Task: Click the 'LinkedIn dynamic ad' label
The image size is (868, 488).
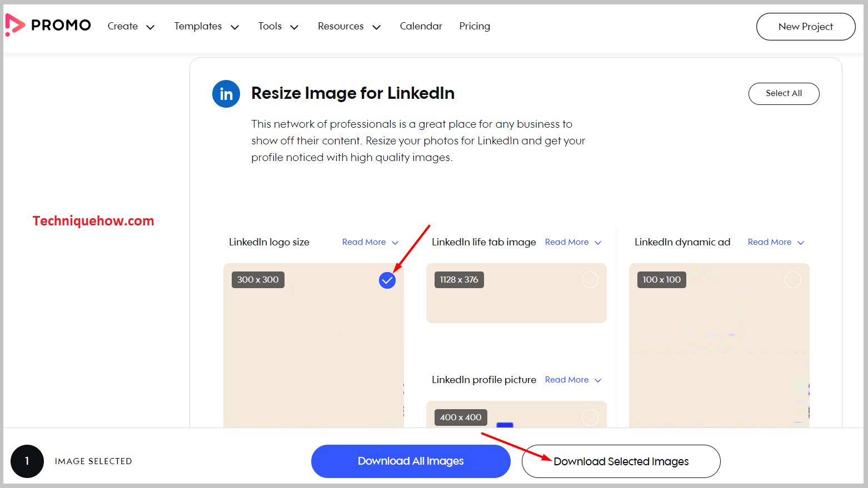Action: coord(682,242)
